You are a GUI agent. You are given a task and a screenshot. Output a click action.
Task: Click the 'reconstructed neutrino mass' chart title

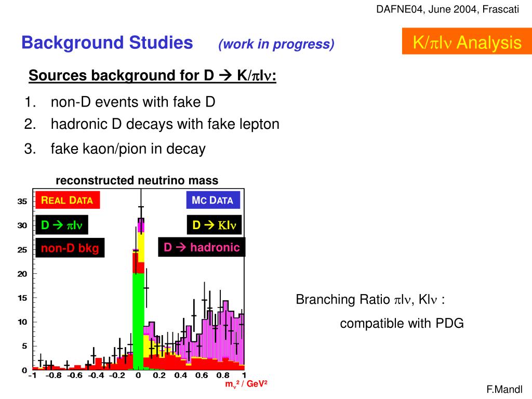tap(137, 180)
